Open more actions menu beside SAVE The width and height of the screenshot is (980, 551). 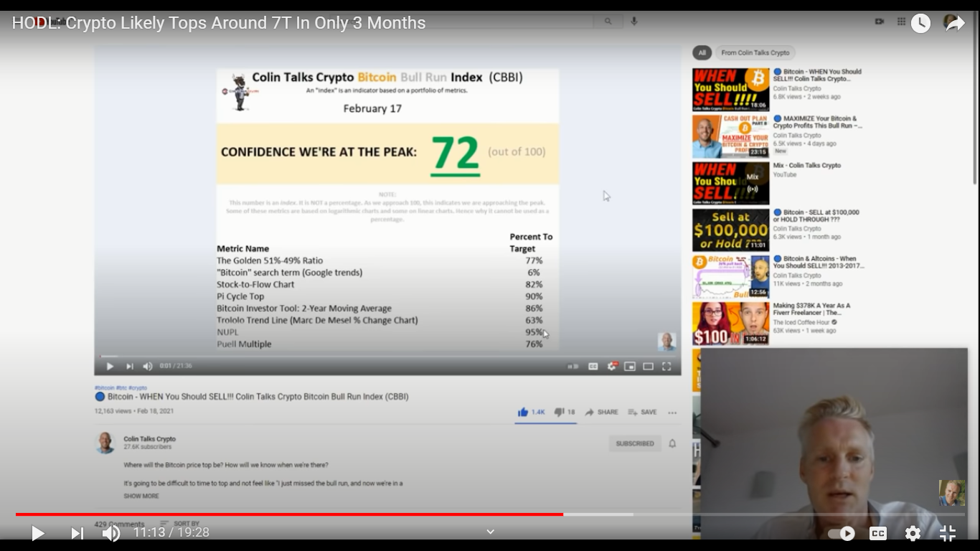(672, 413)
